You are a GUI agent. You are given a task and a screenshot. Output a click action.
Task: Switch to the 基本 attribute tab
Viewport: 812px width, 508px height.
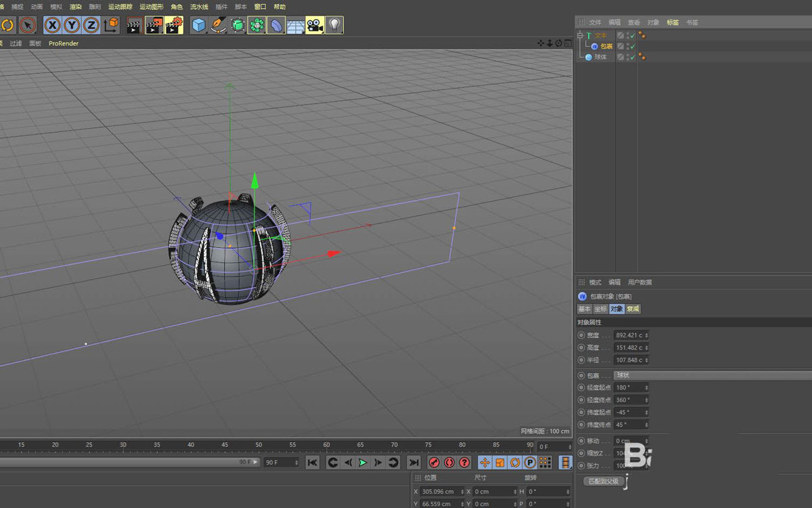[584, 309]
